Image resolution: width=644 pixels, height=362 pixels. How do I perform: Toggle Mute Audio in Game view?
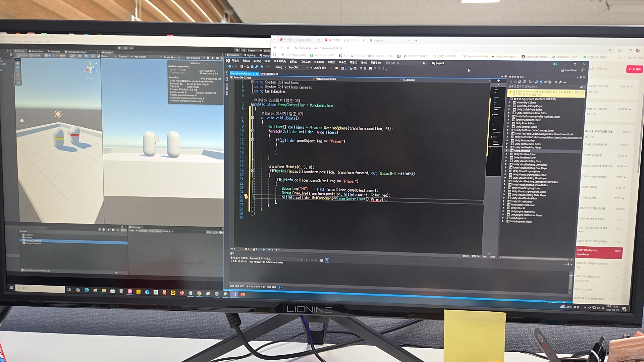(213, 58)
